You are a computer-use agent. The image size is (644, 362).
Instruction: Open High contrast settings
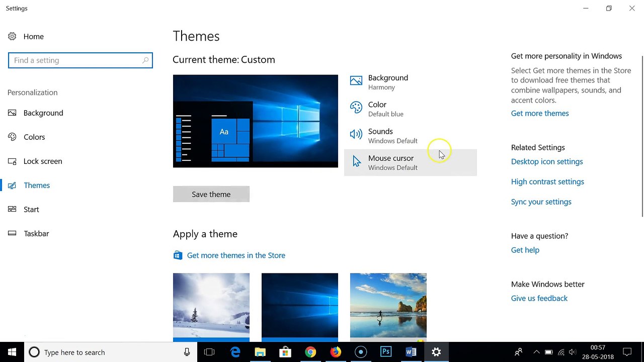[547, 182]
